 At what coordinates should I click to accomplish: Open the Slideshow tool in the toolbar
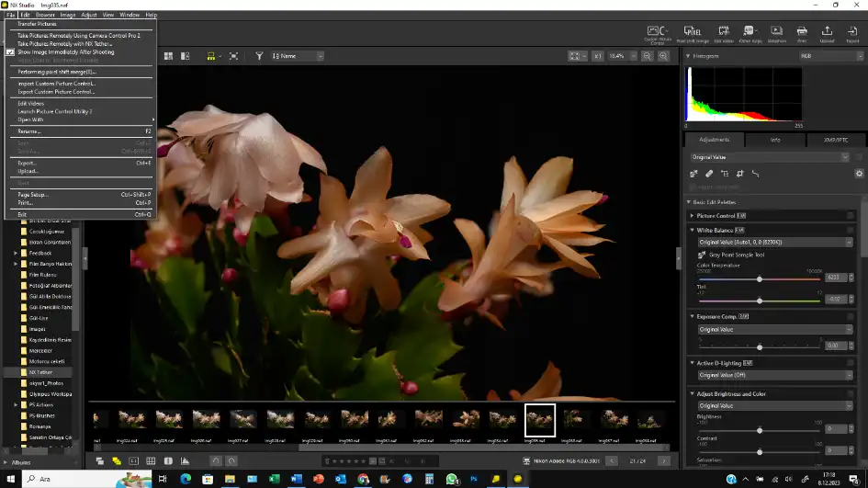776,32
